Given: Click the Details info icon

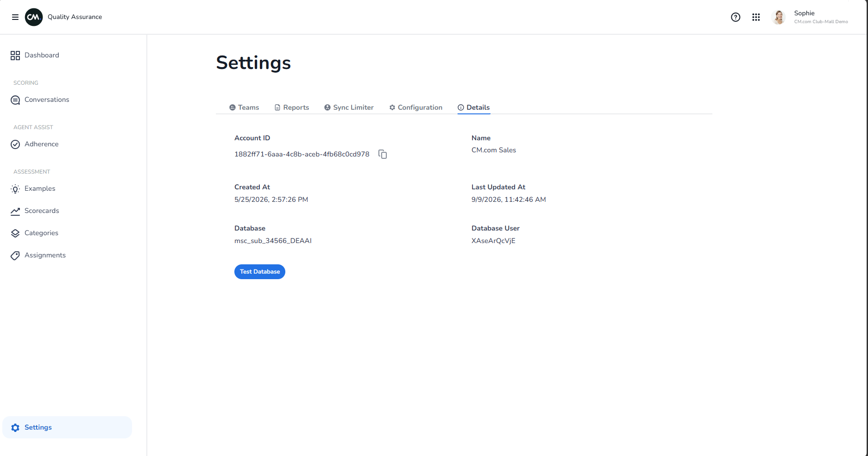Looking at the screenshot, I should (461, 107).
